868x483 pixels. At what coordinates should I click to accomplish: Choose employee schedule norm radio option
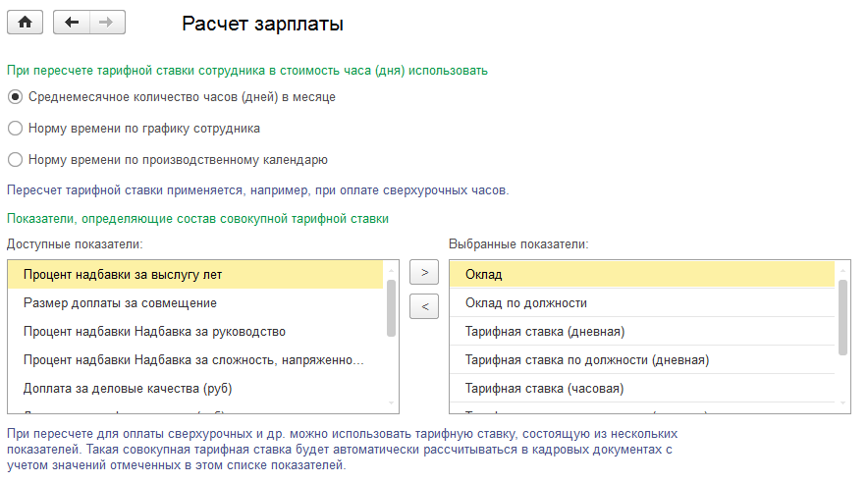(15, 128)
